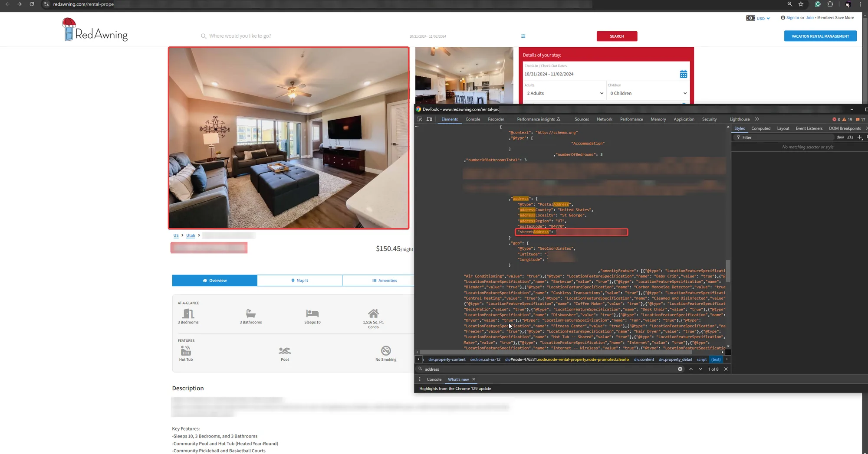
Task: Open the Computed styles tab
Action: (761, 128)
